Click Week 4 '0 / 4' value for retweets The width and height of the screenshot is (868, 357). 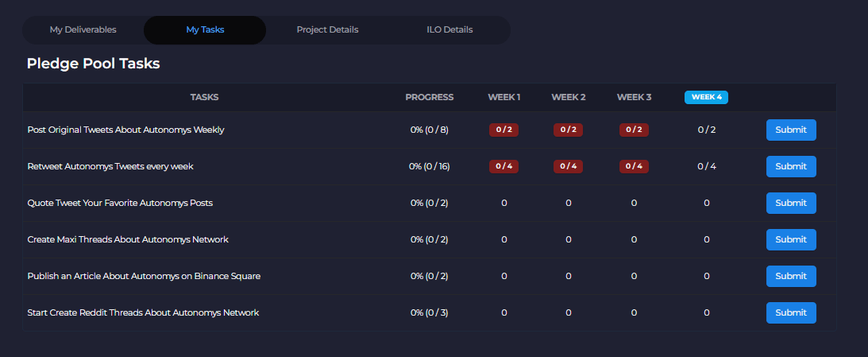(706, 166)
